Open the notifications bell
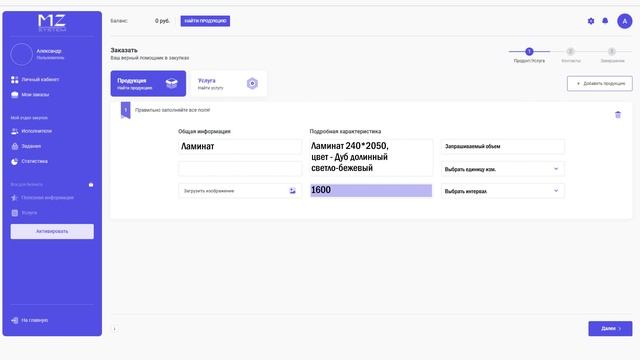 (605, 21)
